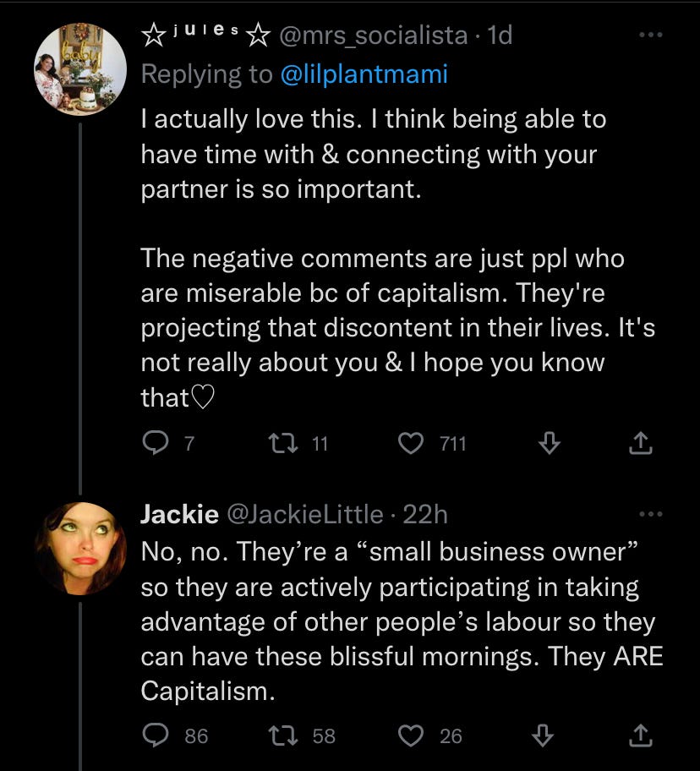Open more options for Jackie's tweet
700x771 pixels.
(648, 513)
